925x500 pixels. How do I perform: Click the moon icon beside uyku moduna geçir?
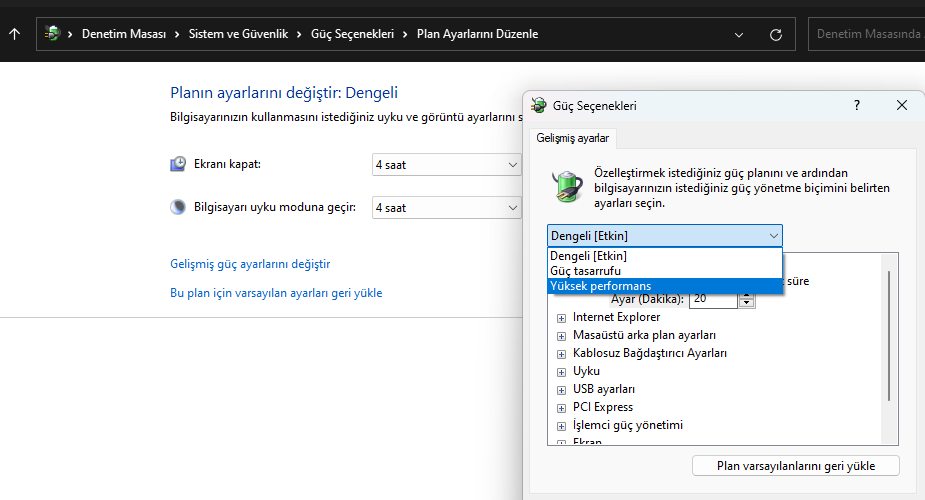[178, 207]
